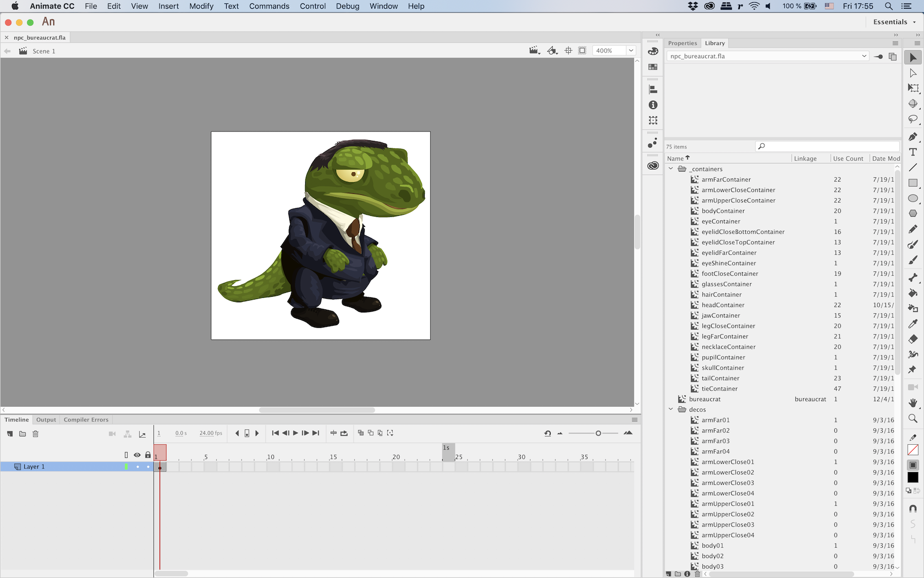Open the 400% stage zoom dropdown
924x578 pixels.
631,51
